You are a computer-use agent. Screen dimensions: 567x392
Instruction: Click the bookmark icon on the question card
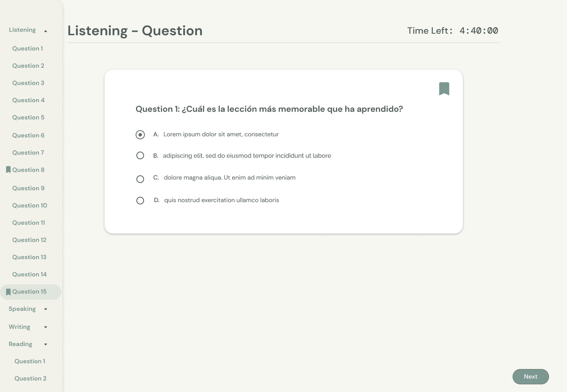[x=444, y=88]
